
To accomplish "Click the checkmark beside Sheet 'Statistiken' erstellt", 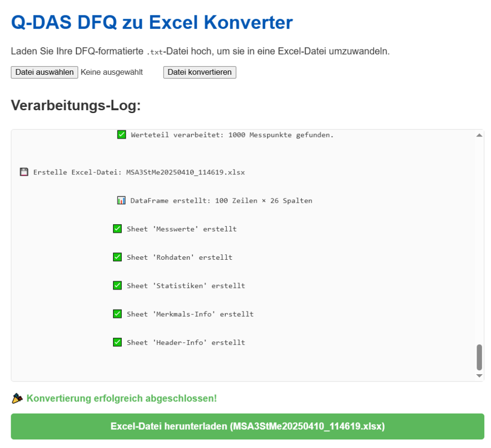I will (x=117, y=285).
